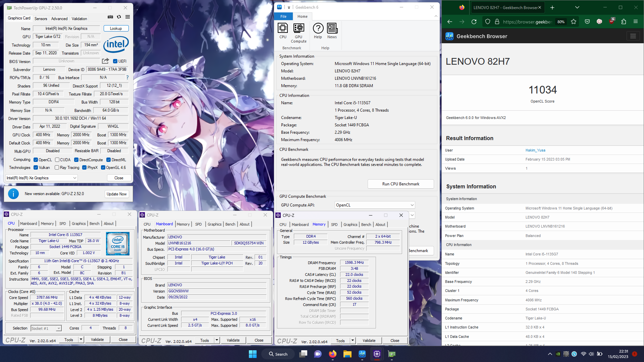
Task: Toggle Vulkan checkbox in GPU-Z
Action: [36, 168]
